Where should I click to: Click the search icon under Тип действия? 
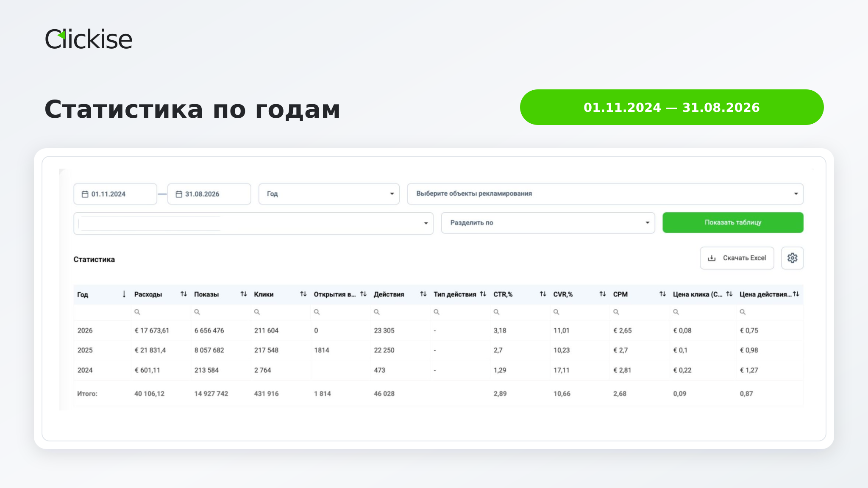click(x=437, y=312)
